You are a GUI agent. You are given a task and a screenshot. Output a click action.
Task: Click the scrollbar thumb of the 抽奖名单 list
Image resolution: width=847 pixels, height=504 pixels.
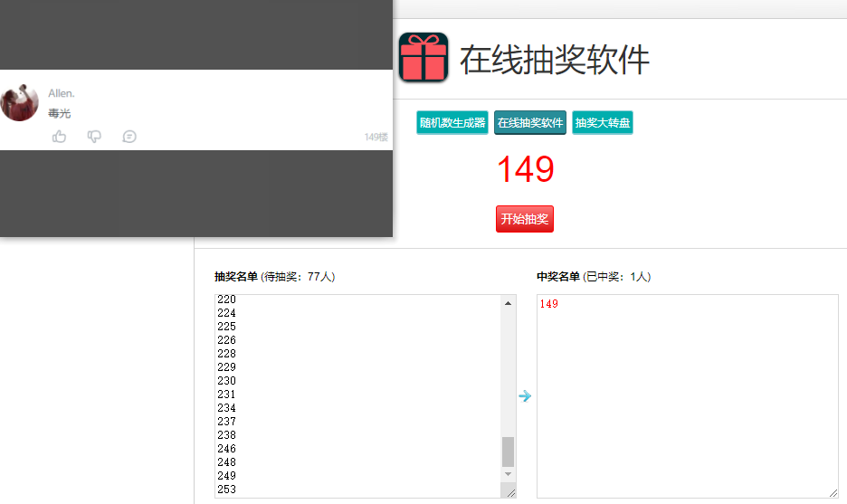pos(508,452)
